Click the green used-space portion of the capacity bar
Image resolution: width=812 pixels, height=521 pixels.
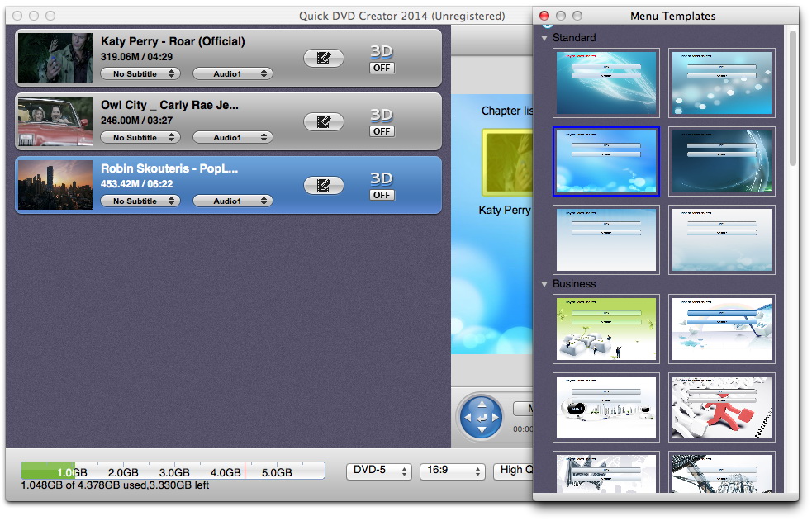point(48,471)
